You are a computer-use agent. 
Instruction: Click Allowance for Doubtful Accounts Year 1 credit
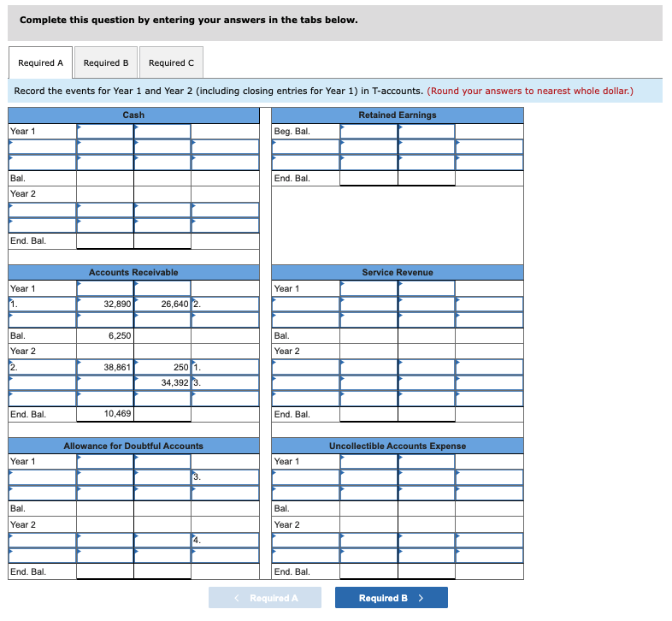point(162,461)
